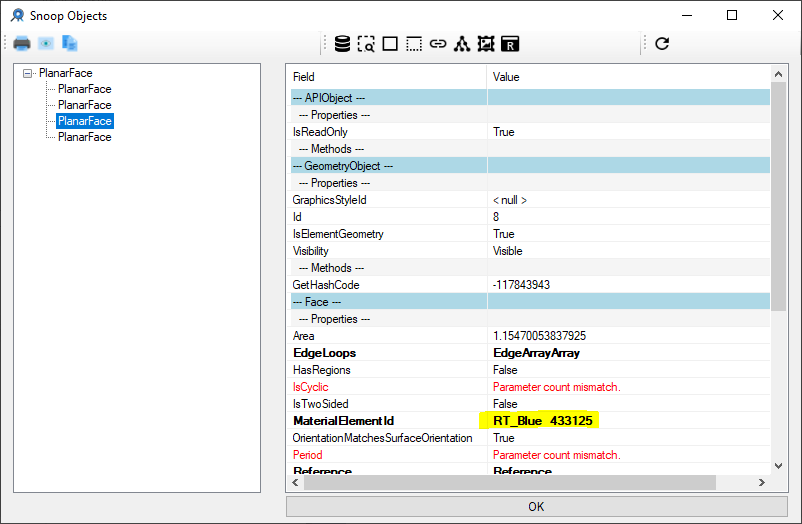
Task: Select the last PlanarFace tree item
Action: [x=84, y=137]
